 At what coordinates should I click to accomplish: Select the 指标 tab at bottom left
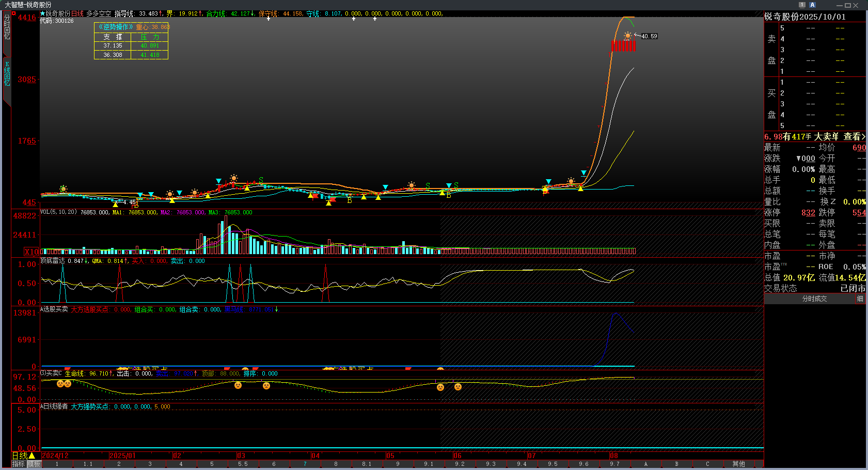pyautogui.click(x=19, y=464)
